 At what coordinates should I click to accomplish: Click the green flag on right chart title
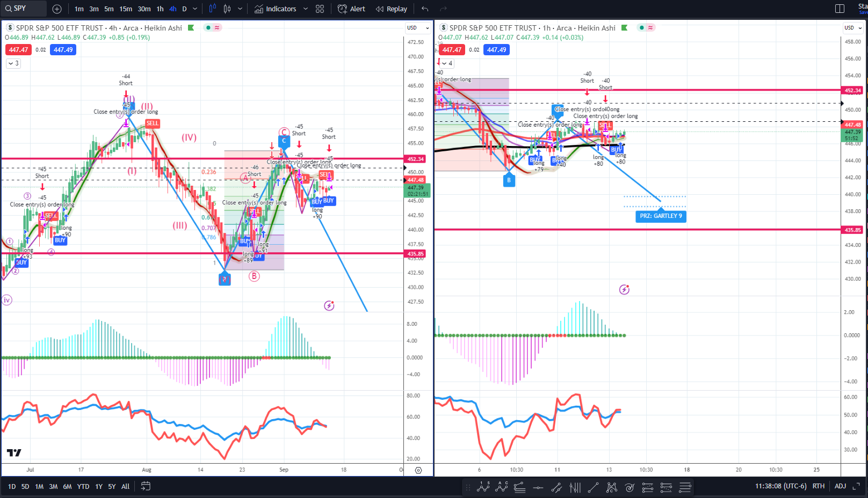click(x=624, y=28)
